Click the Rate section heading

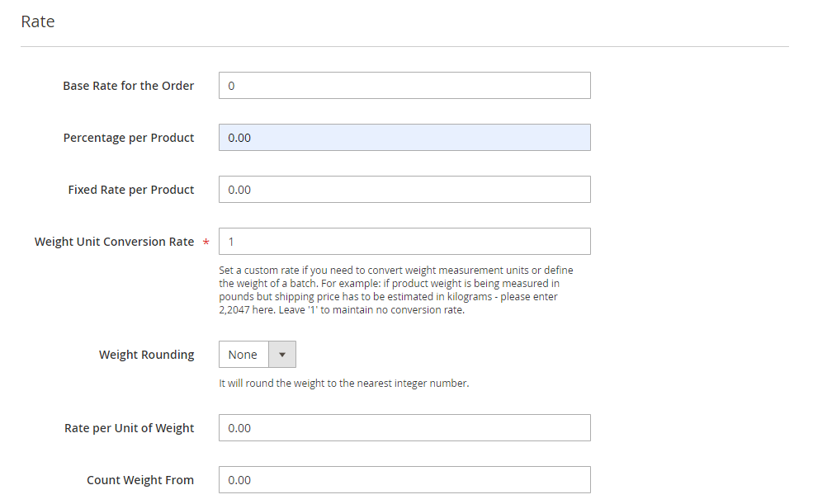pyautogui.click(x=38, y=21)
